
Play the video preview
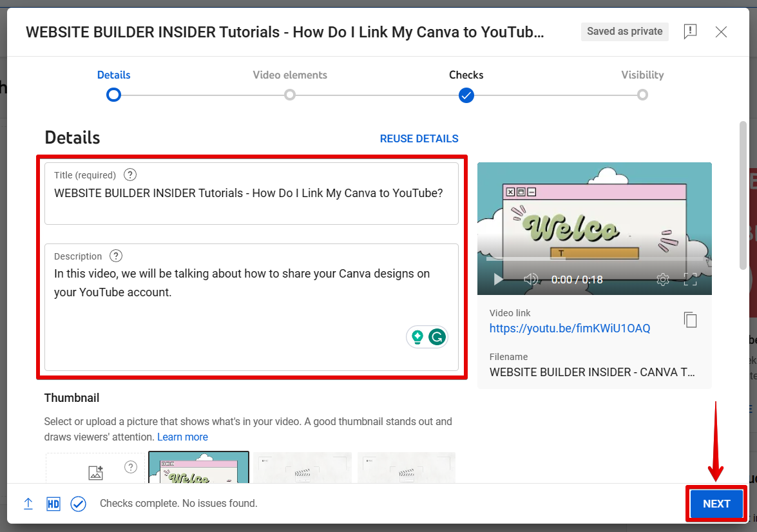[497, 280]
